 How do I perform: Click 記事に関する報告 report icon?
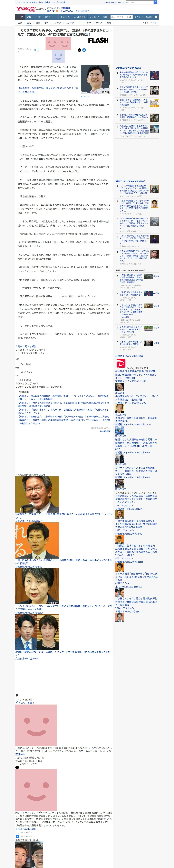pos(16,346)
